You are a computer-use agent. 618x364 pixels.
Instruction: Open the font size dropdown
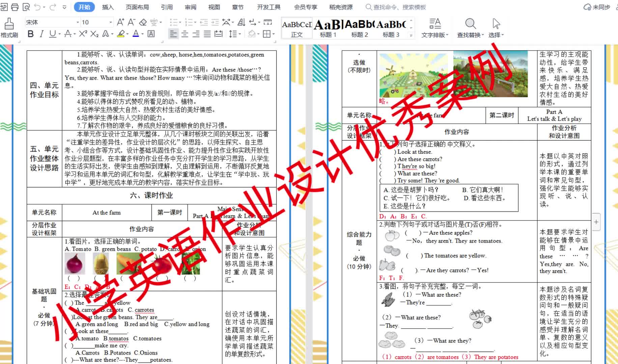[110, 22]
